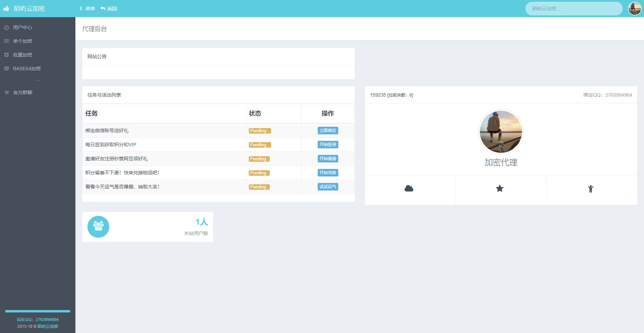Open 官方群聊 sidebar item
The height and width of the screenshot is (333, 644).
23,92
